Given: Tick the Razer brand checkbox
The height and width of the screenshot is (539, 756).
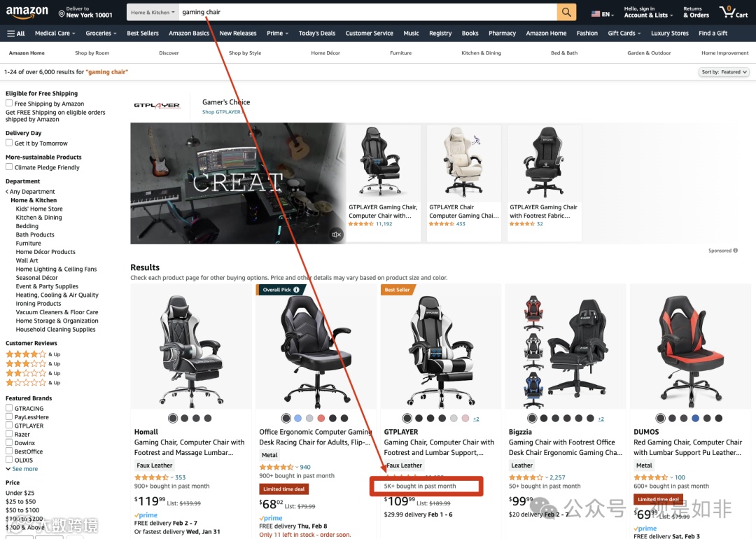Looking at the screenshot, I should [x=8, y=434].
